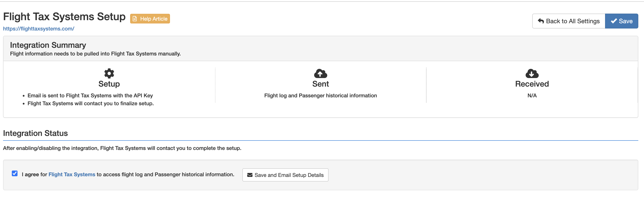Click the Integration Summary heading
Viewport: 644px width, 210px height.
pos(48,45)
